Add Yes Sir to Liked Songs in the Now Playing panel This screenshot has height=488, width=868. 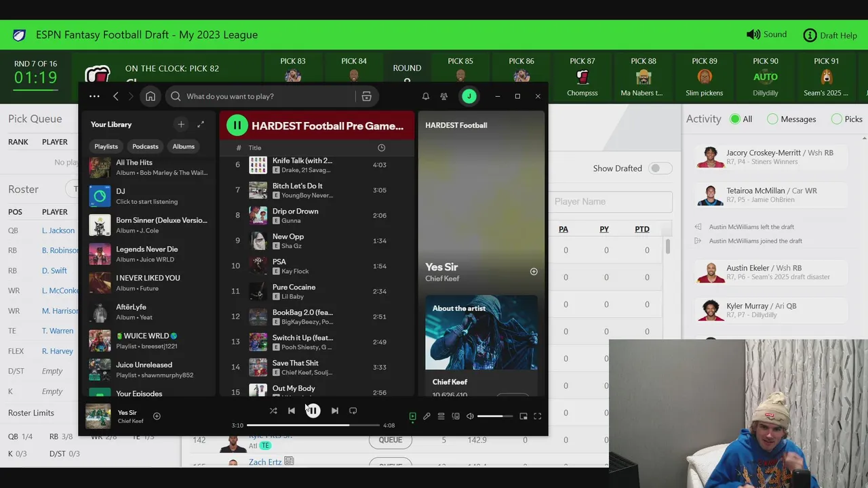click(x=534, y=271)
